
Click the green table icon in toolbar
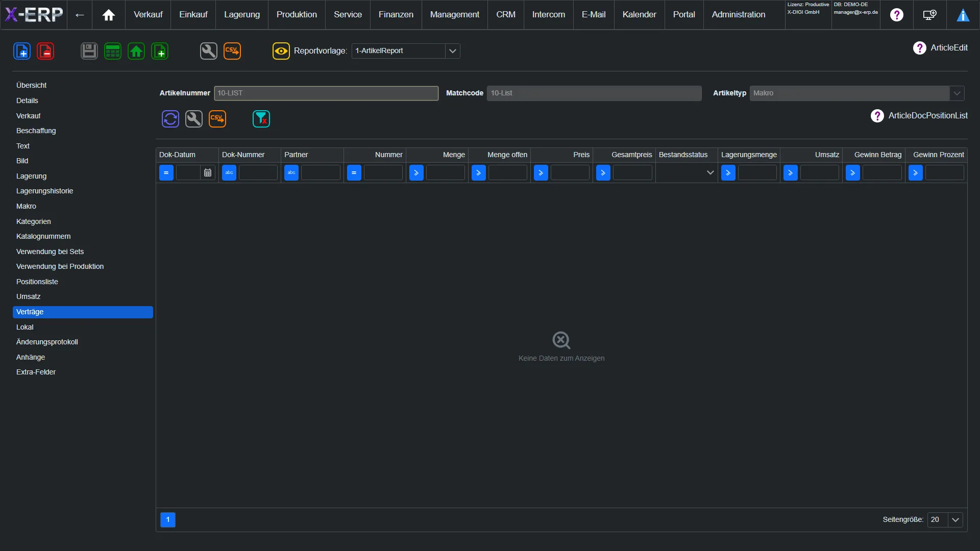point(113,51)
